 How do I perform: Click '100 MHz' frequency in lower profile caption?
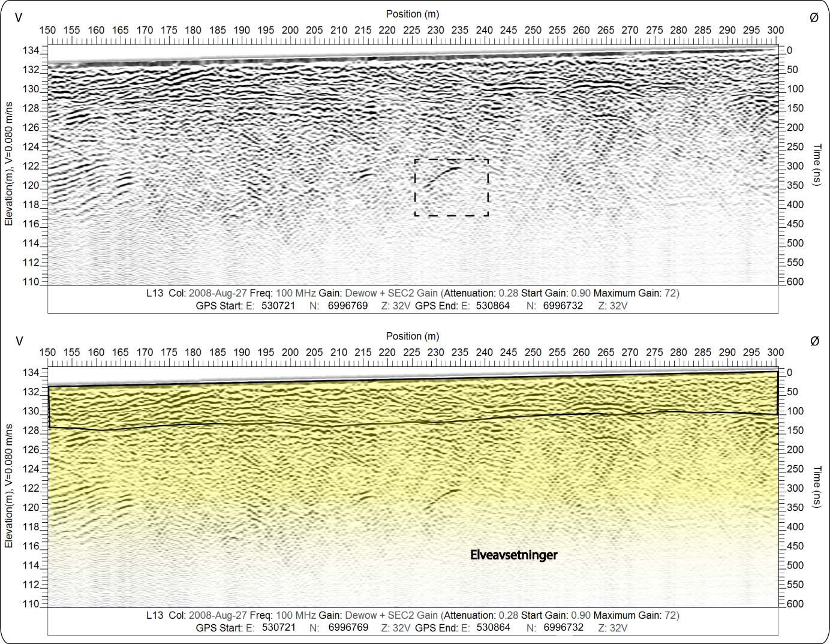(296, 615)
